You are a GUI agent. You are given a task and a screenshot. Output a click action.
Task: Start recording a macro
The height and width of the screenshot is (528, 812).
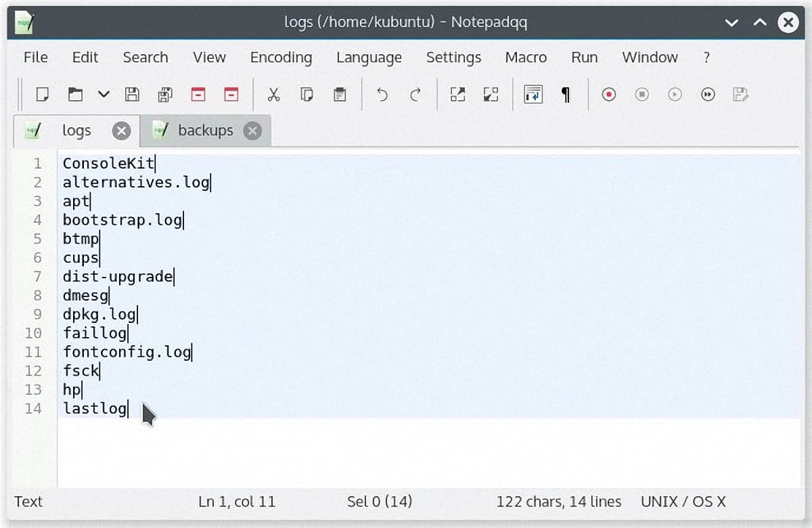(608, 95)
